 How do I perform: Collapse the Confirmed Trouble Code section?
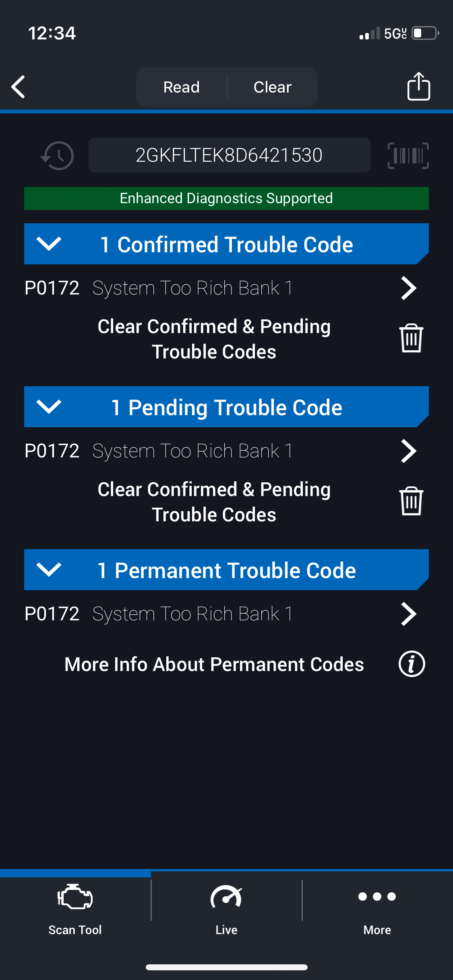click(x=49, y=244)
